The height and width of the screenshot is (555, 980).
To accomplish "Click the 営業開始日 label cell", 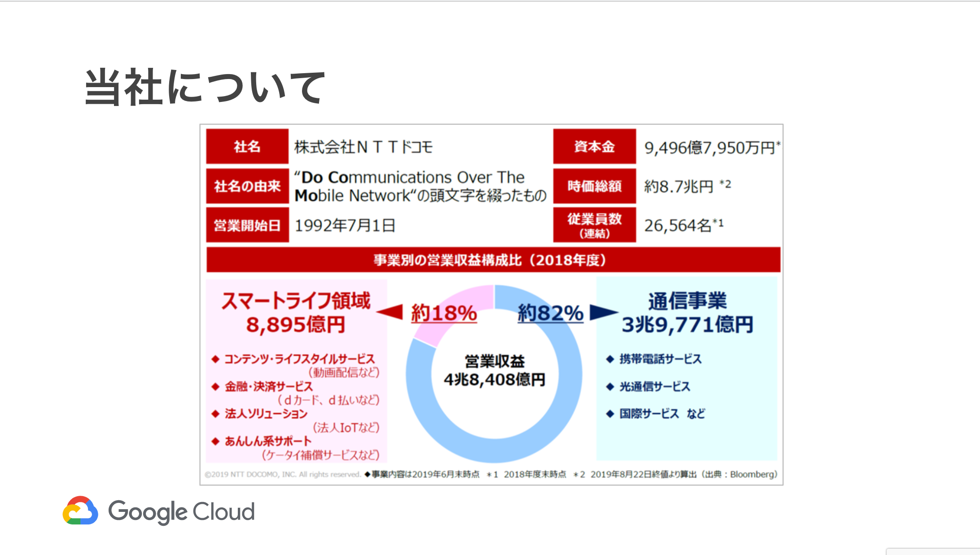I will click(x=247, y=224).
